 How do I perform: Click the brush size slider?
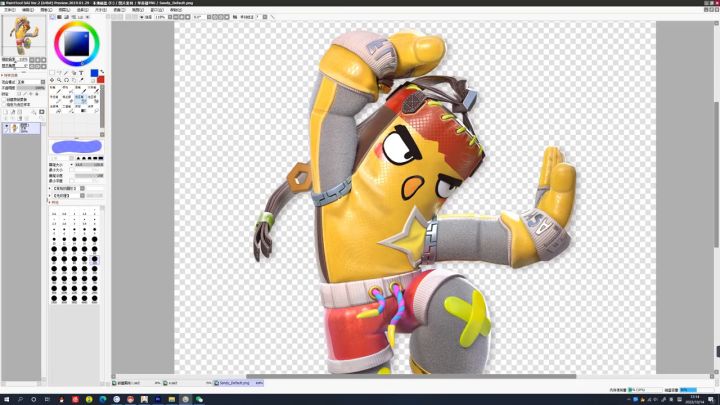[89, 164]
